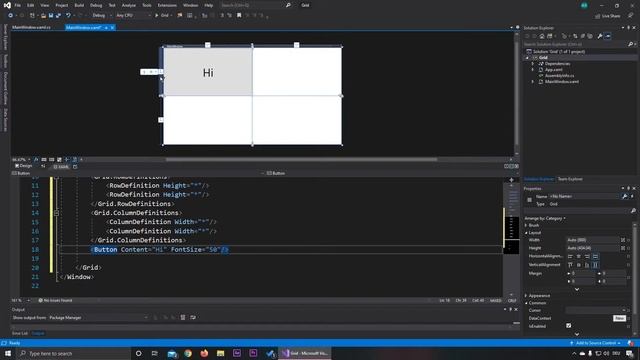640x360 pixels.
Task: Set Height to Auto icon
Action: click(x=623, y=248)
